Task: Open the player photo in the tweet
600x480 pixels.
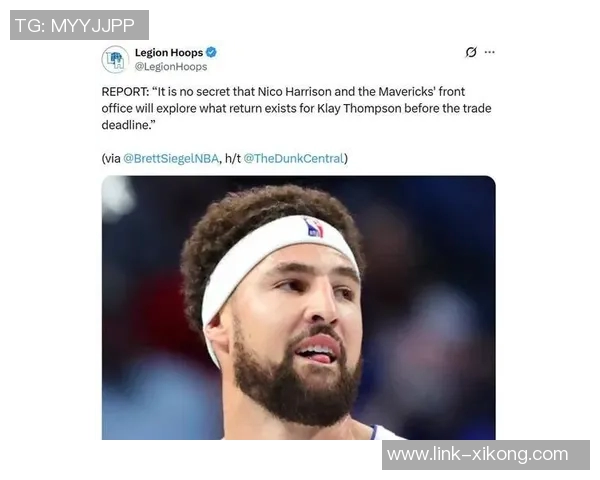Action: [298, 308]
